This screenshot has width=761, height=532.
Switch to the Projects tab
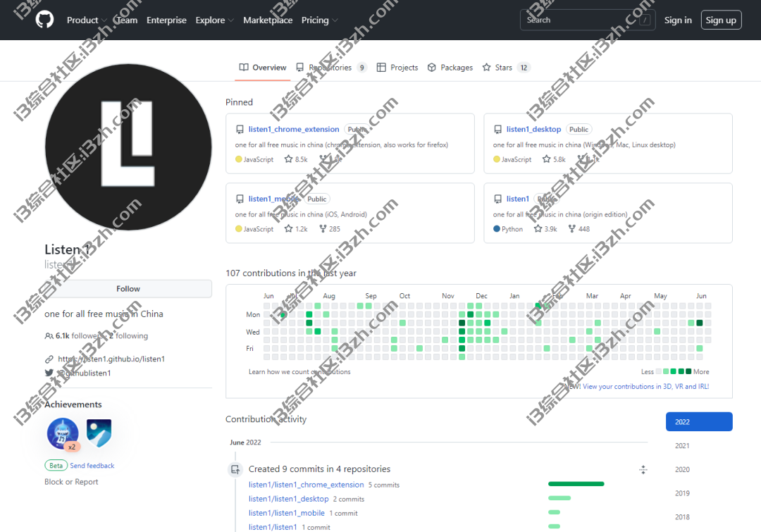point(397,68)
